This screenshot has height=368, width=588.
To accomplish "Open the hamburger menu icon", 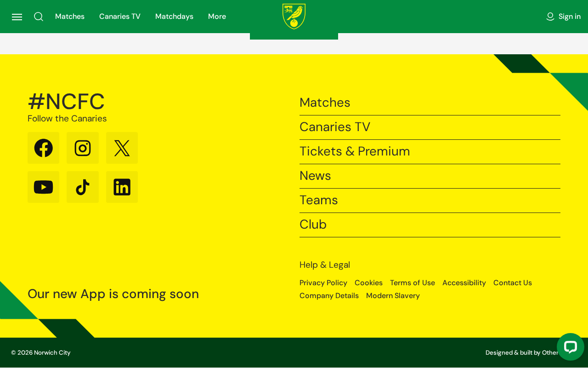I will point(17,17).
